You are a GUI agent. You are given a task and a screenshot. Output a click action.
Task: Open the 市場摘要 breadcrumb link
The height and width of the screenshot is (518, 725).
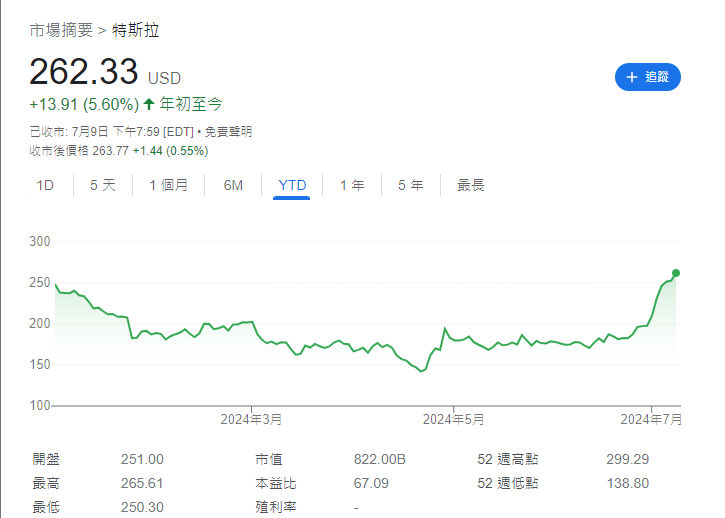pyautogui.click(x=62, y=30)
